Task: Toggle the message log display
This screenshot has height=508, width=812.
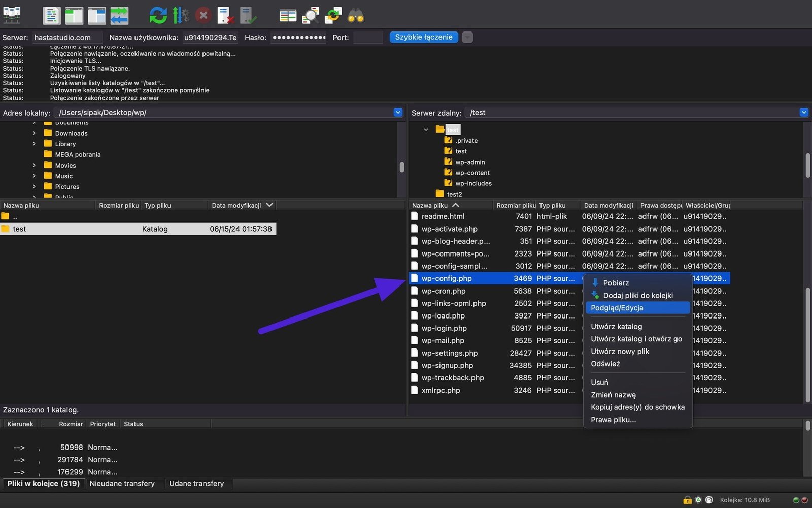Action: (51, 15)
